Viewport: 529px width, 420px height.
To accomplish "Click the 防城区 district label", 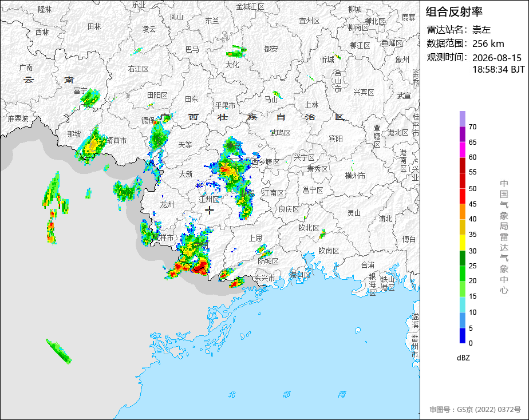I will click(268, 261).
